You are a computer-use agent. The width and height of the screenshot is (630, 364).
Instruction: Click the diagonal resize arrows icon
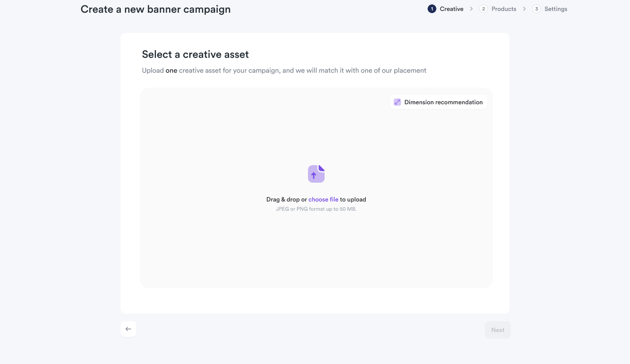click(397, 102)
